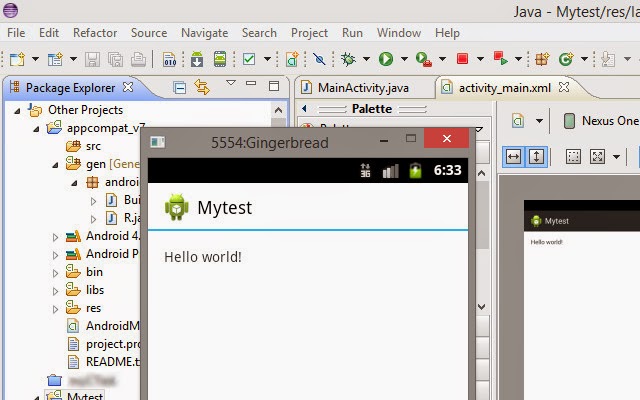This screenshot has width=640, height=400.
Task: Click the Run Android Lint checkmark icon
Action: (x=249, y=59)
